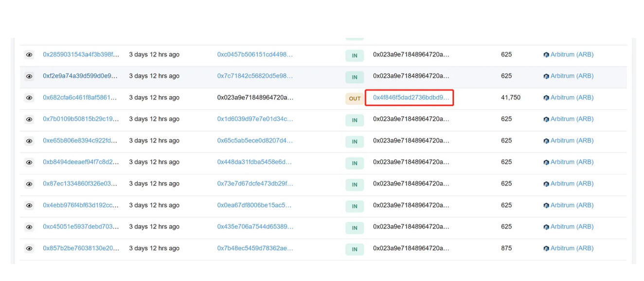The width and height of the screenshot is (644, 281).
Task: Click IN badge in the 875 row
Action: coord(355,249)
